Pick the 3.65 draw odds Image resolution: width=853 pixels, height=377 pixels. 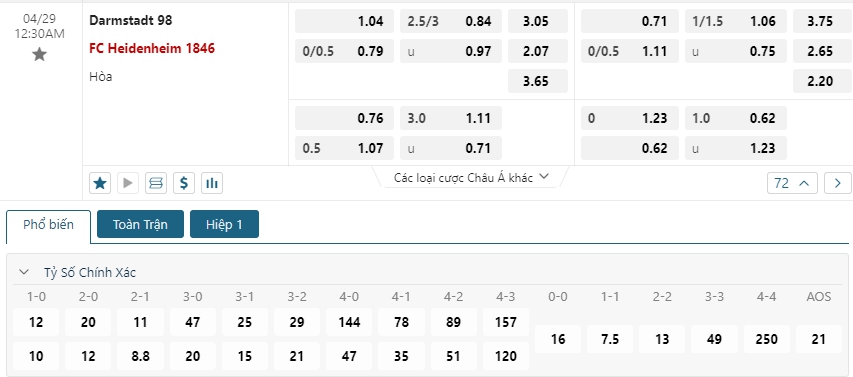pos(538,81)
